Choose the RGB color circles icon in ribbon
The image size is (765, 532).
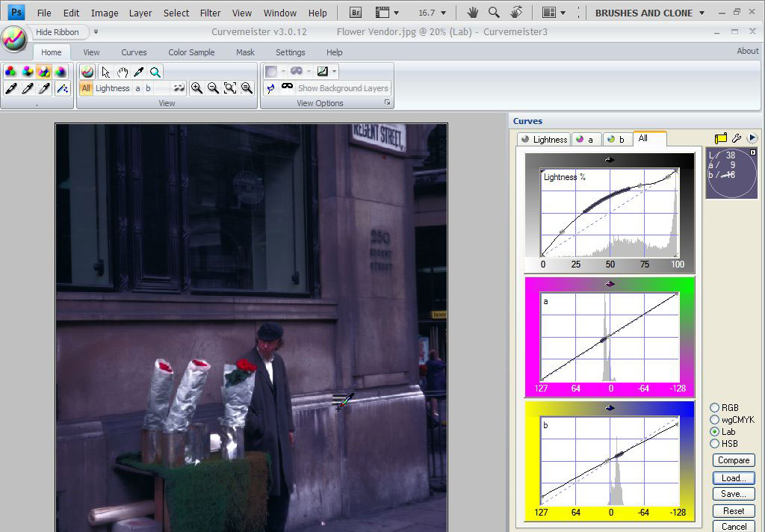(10, 72)
